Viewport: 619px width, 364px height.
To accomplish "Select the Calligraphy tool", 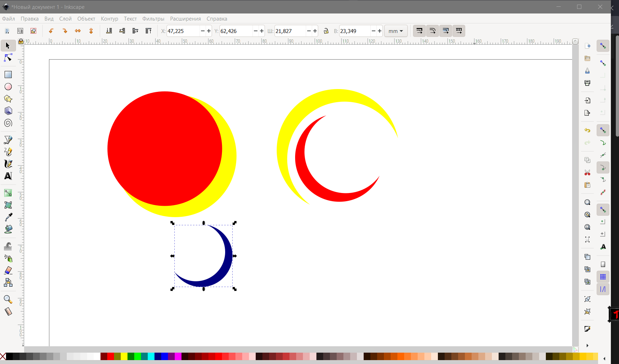I will point(8,164).
